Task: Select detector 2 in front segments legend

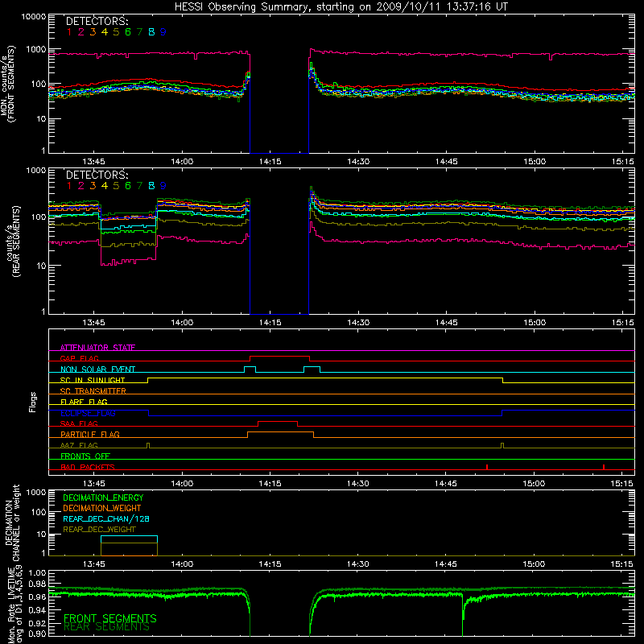Action: (81, 32)
